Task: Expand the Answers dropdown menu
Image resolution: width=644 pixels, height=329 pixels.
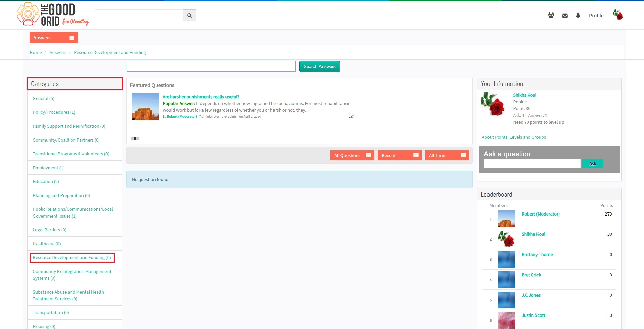Action: coord(54,37)
